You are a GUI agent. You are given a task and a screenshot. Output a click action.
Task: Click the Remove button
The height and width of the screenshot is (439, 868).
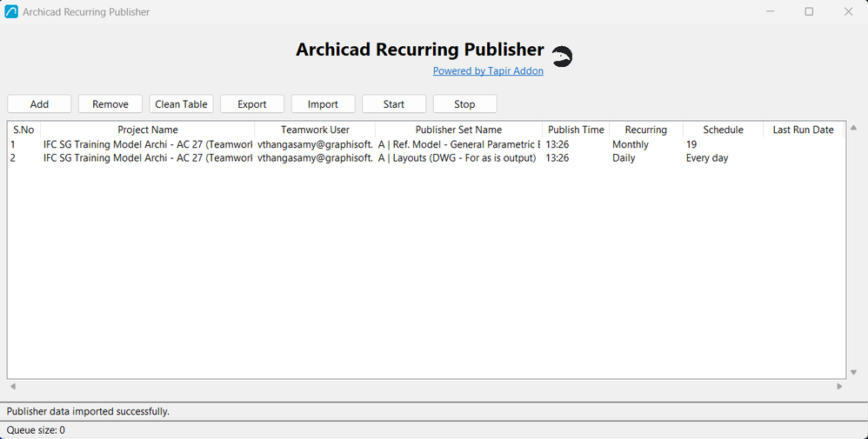click(x=110, y=104)
